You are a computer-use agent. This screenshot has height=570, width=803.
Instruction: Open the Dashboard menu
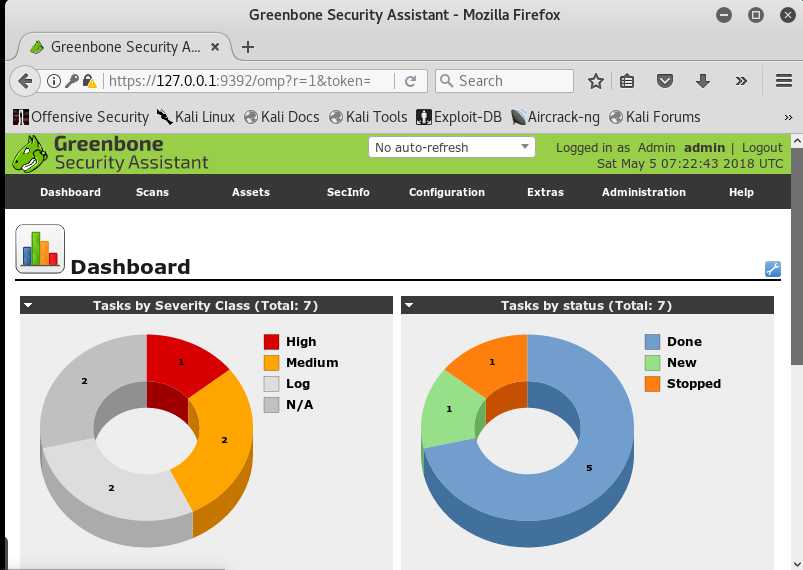point(70,192)
